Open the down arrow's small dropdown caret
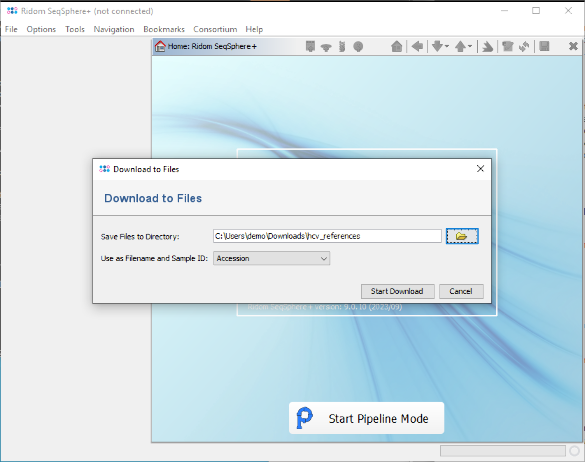The image size is (585, 462). [x=447, y=46]
